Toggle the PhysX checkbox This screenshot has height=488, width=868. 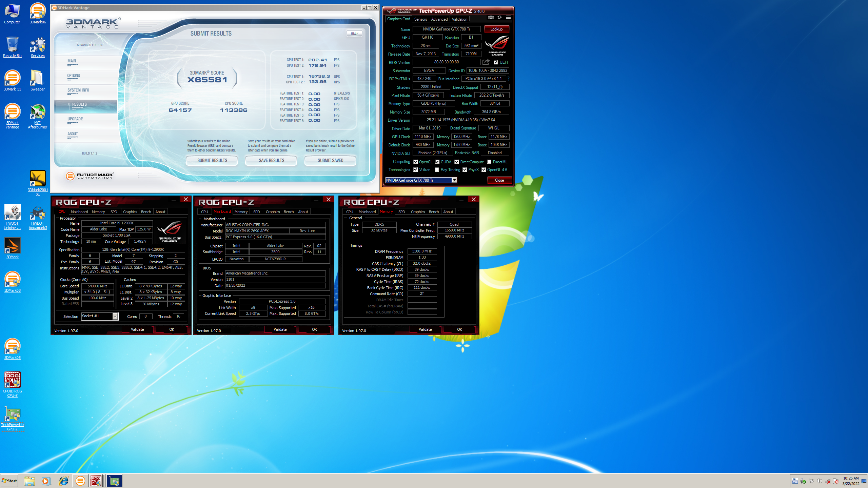pos(465,170)
